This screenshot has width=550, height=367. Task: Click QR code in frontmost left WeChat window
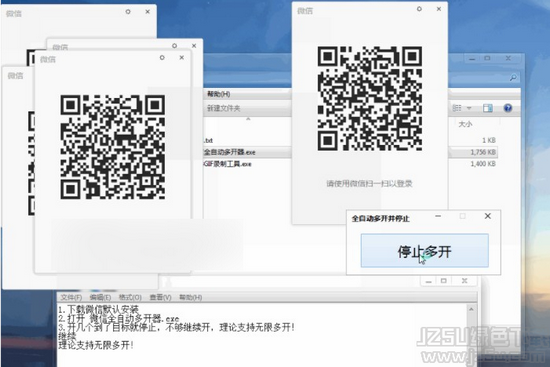click(113, 147)
